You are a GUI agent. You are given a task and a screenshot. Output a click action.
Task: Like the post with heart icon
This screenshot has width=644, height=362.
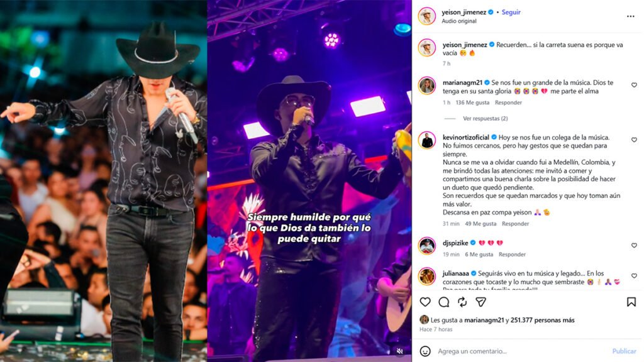[425, 302]
